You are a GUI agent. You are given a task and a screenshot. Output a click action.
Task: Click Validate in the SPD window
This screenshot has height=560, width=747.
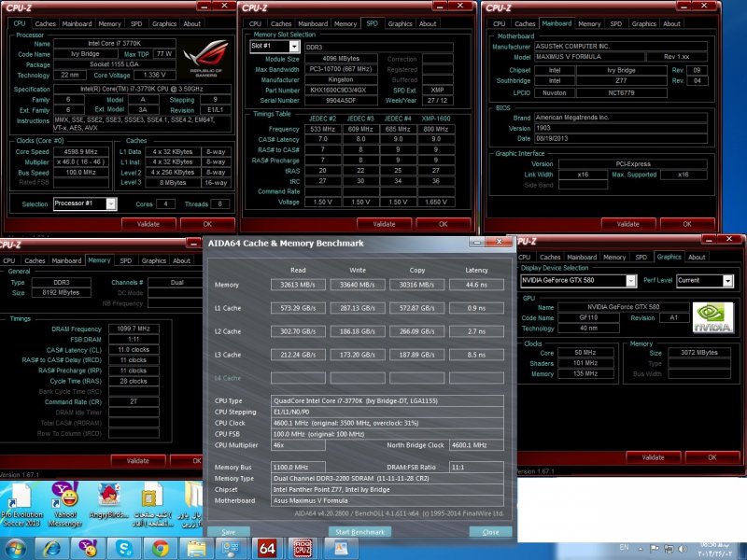pyautogui.click(x=384, y=224)
